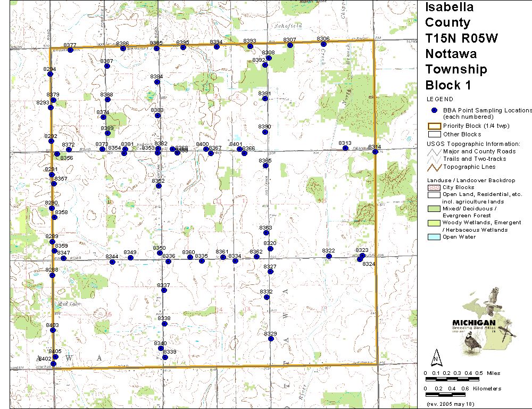The image size is (532, 409).
Task: Select sampling point 8329 dot
Action: 271,339
